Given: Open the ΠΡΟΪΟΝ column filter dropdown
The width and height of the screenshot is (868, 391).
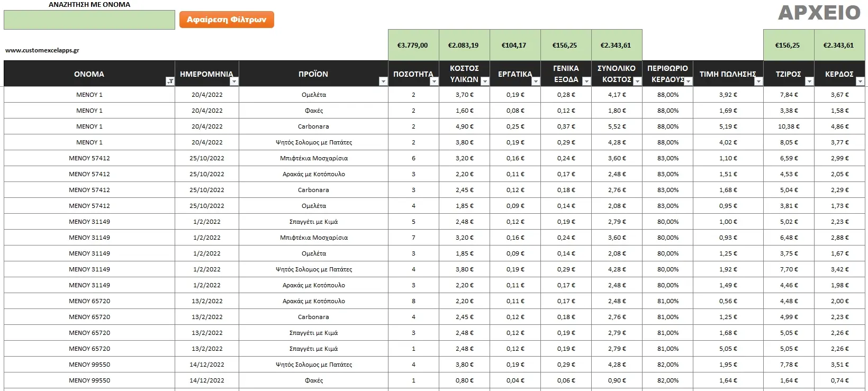Looking at the screenshot, I should 383,81.
